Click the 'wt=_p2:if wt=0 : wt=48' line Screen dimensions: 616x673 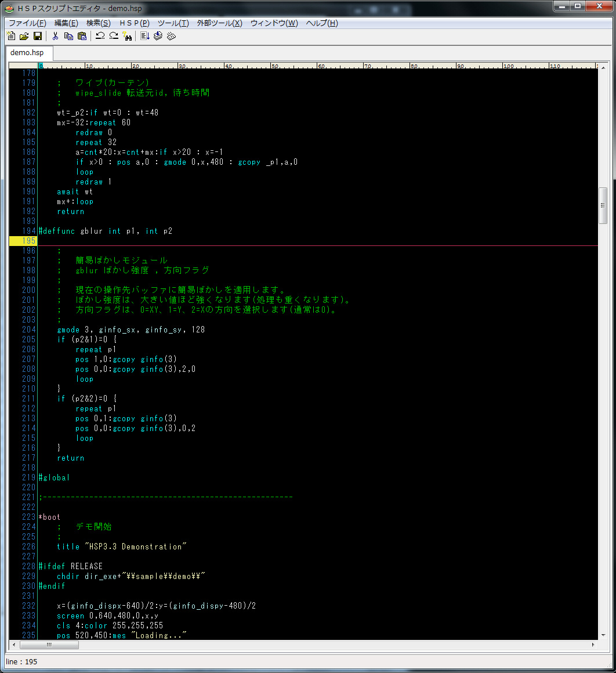108,113
